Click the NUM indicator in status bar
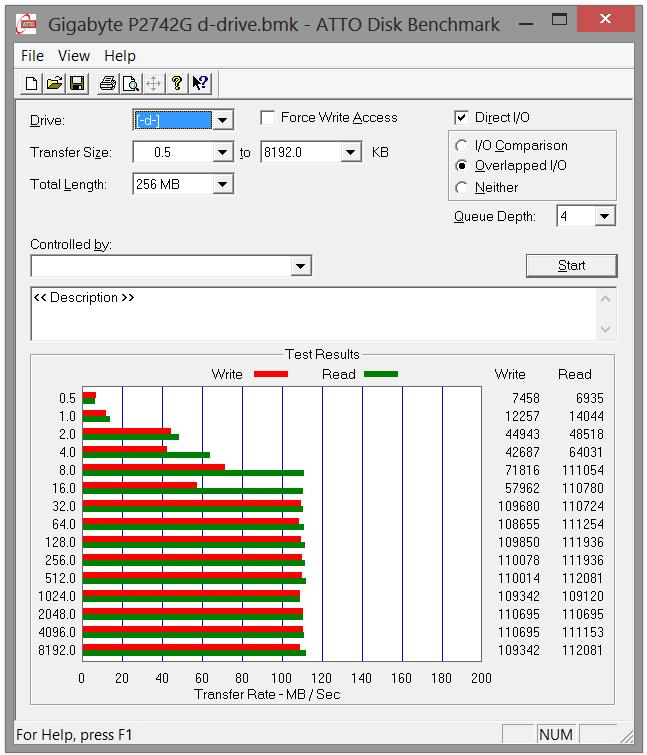This screenshot has width=647, height=755. tap(556, 734)
